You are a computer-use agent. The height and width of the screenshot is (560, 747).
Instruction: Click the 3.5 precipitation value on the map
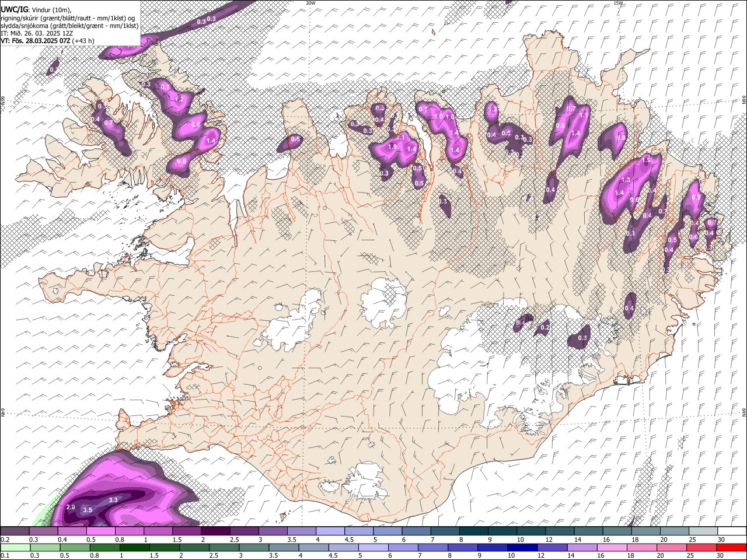(x=88, y=510)
